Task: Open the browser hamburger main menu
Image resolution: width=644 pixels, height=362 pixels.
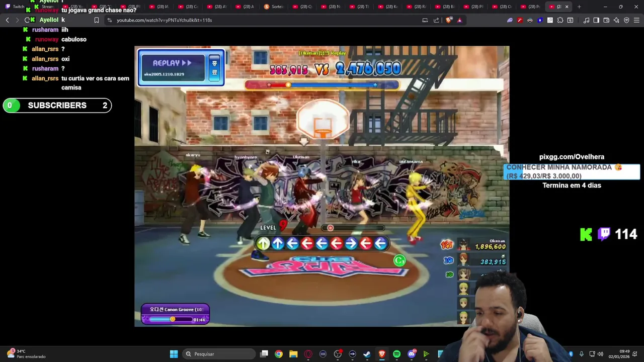Action: click(636, 20)
